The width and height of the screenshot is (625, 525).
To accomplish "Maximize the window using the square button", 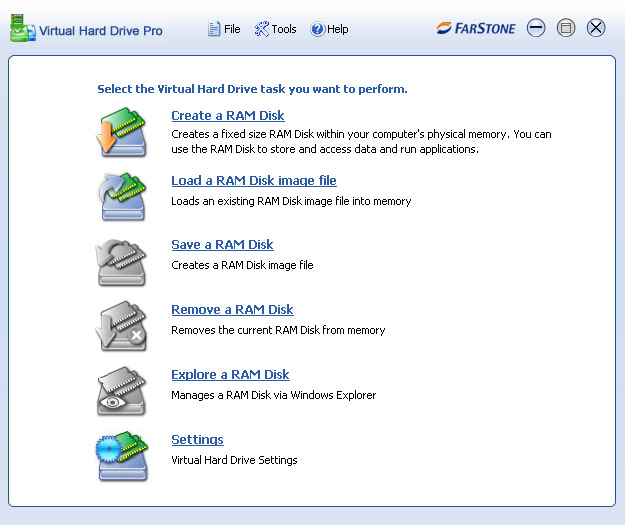I will (x=566, y=28).
